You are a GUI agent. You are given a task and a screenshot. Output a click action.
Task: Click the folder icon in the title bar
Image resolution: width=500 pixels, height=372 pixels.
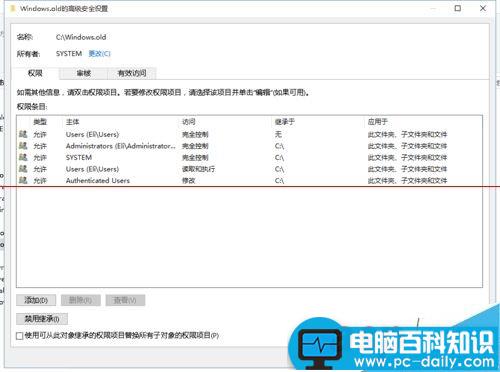coord(13,8)
